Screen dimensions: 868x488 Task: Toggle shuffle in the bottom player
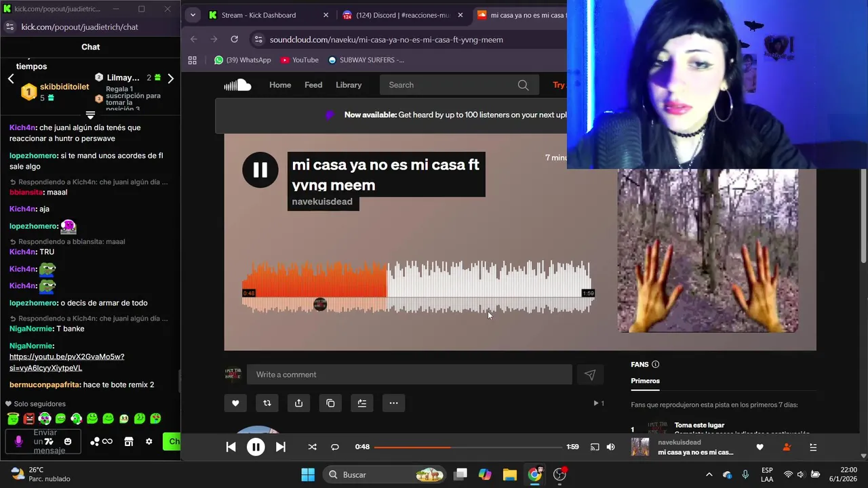pos(312,447)
